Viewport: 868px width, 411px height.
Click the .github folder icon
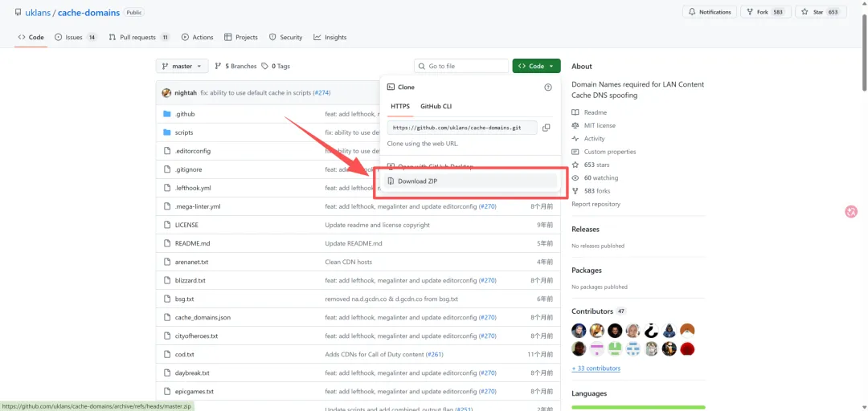click(166, 114)
